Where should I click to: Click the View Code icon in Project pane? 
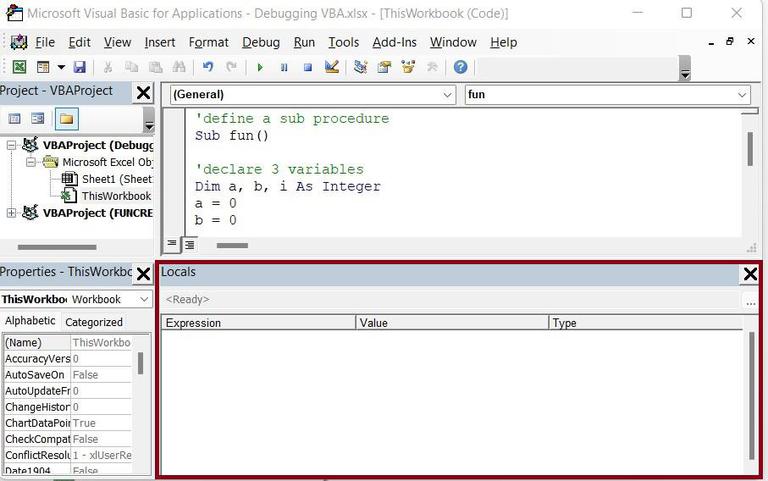tap(15, 119)
